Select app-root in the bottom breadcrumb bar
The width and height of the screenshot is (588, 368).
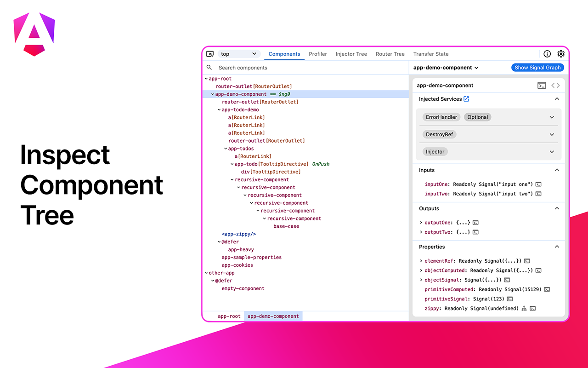coord(229,316)
